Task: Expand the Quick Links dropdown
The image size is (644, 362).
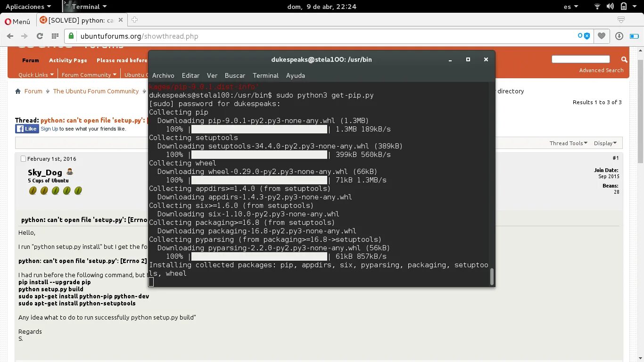Action: pos(36,74)
